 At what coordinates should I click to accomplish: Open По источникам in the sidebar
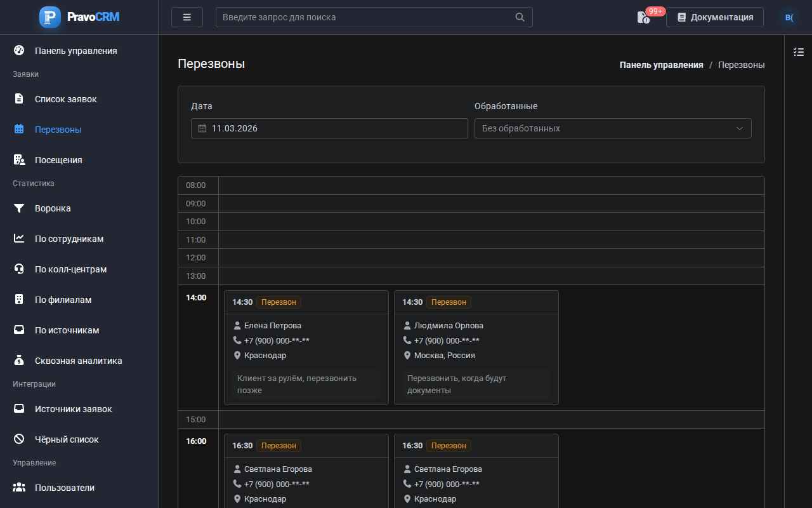tap(79, 330)
